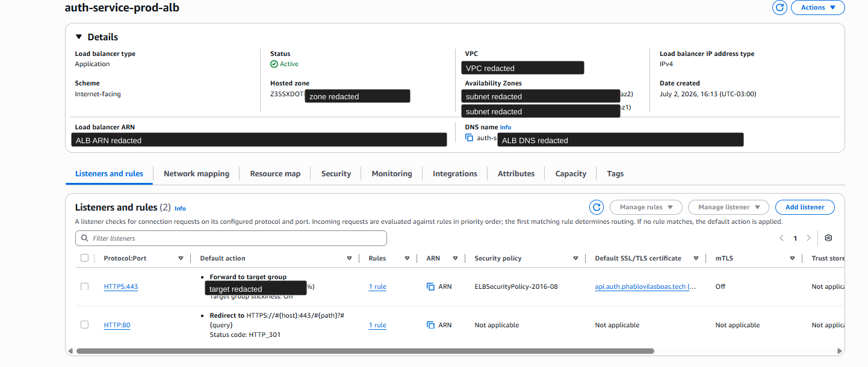This screenshot has height=367, width=868.
Task: Sort by the ARN column
Action: [x=455, y=258]
